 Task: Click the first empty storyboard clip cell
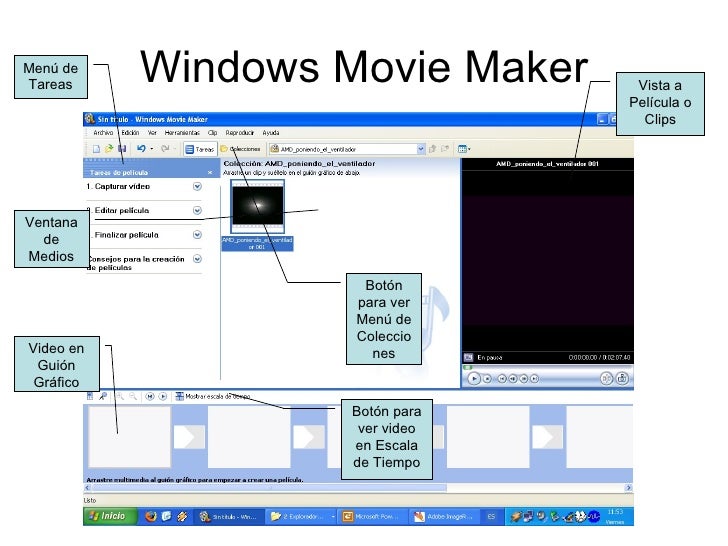point(130,437)
